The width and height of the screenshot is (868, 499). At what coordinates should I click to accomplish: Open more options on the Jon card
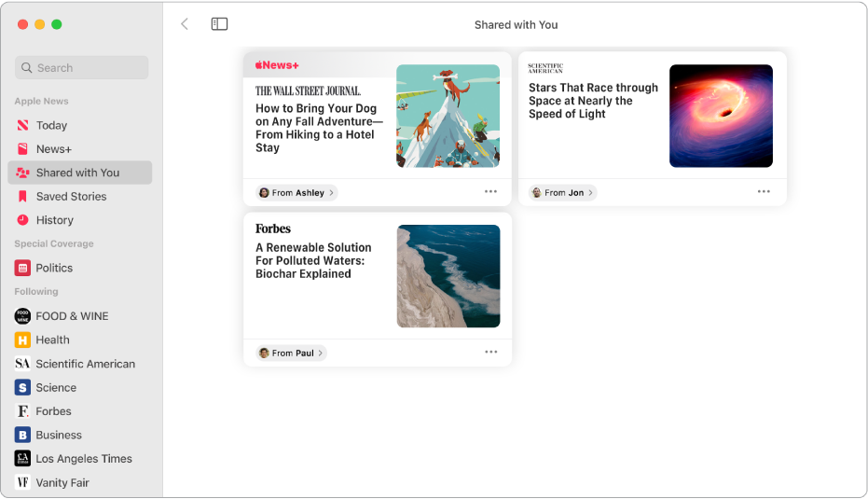[764, 191]
